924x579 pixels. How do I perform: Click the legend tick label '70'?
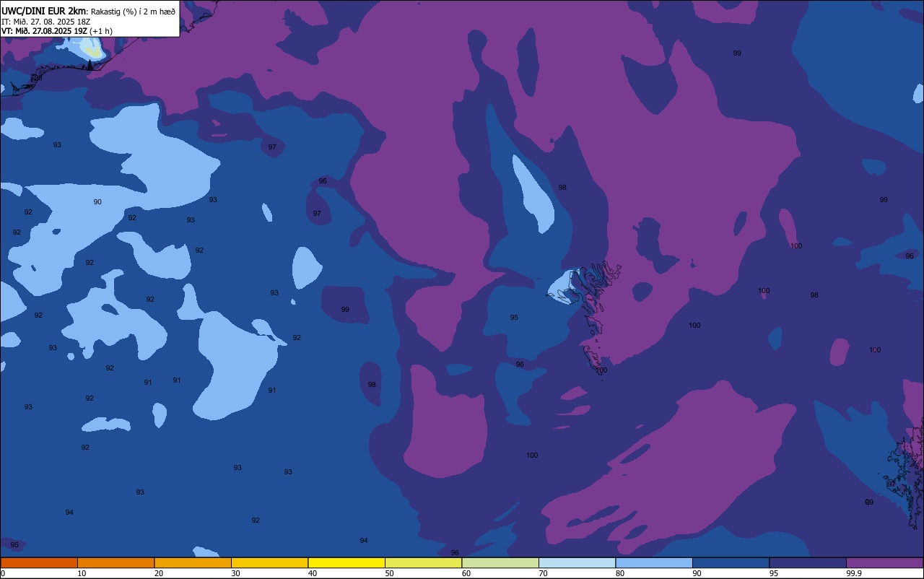point(543,573)
